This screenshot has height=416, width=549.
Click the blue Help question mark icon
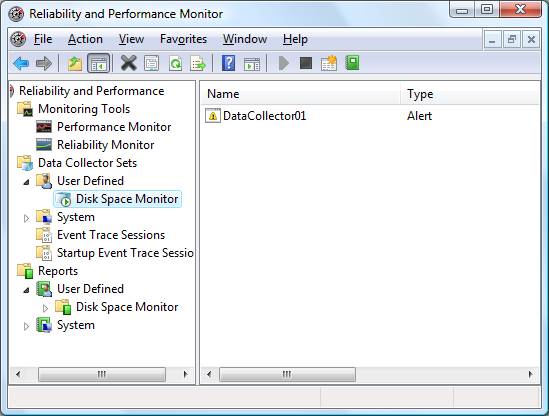[x=228, y=63]
